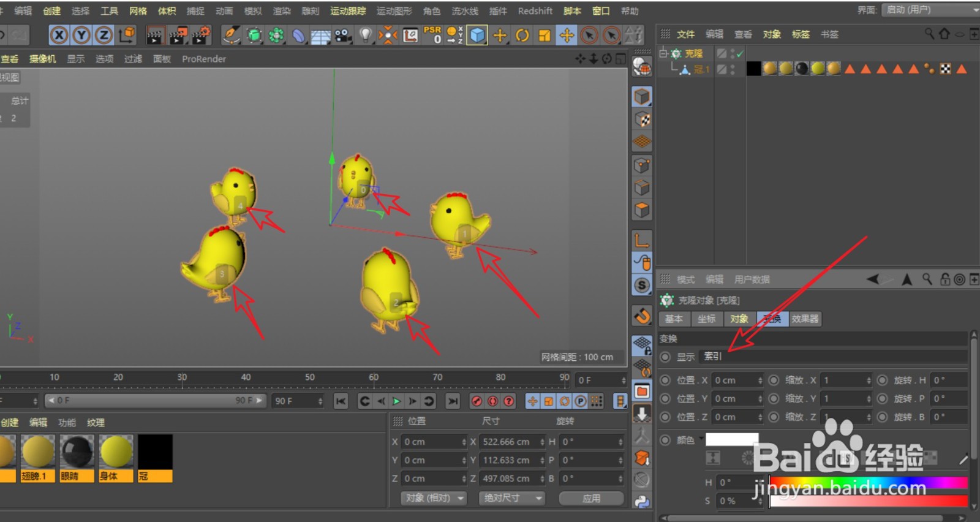
Task: Click the record keyframe button
Action: (477, 401)
